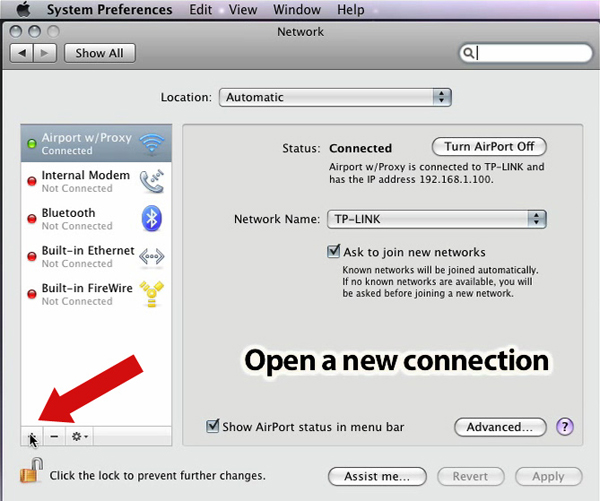
Task: Click Turn AirPort Off button
Action: click(489, 146)
